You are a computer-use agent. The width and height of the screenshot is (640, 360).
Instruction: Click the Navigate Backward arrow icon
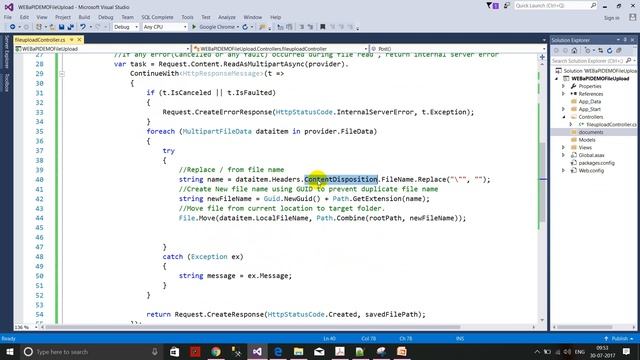(13, 27)
